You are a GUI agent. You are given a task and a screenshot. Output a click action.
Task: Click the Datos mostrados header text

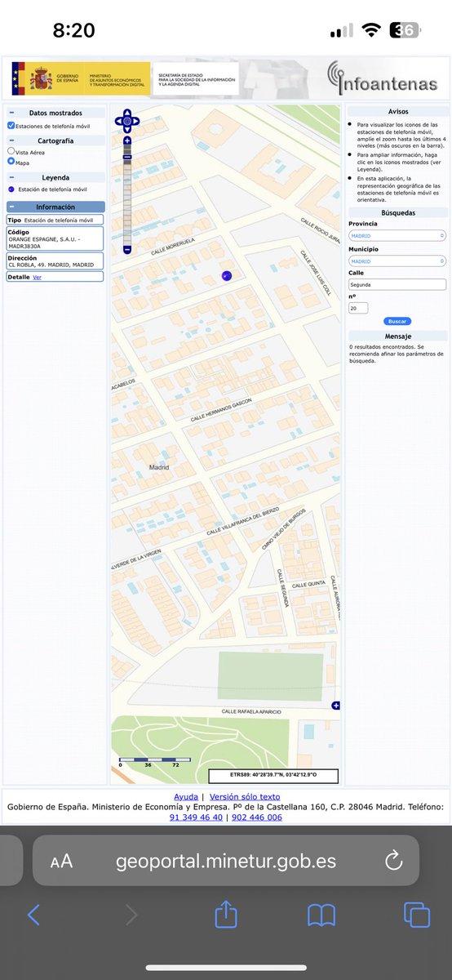point(55,114)
